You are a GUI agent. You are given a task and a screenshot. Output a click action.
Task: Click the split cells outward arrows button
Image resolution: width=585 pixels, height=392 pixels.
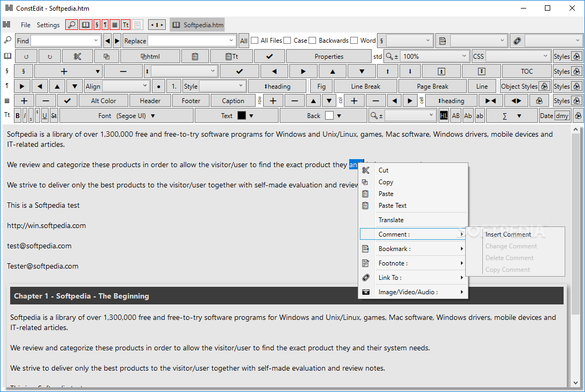tap(517, 100)
